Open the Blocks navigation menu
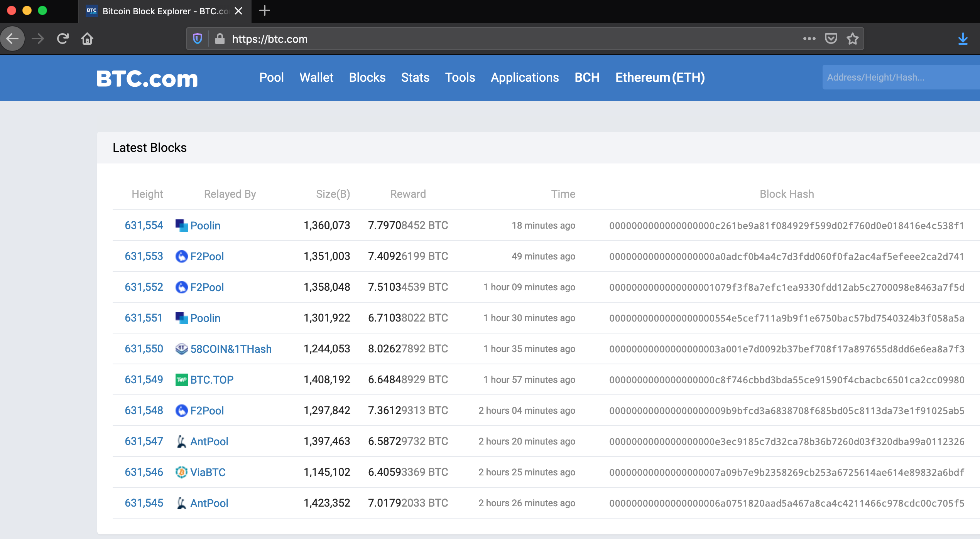The width and height of the screenshot is (980, 539). click(x=367, y=77)
